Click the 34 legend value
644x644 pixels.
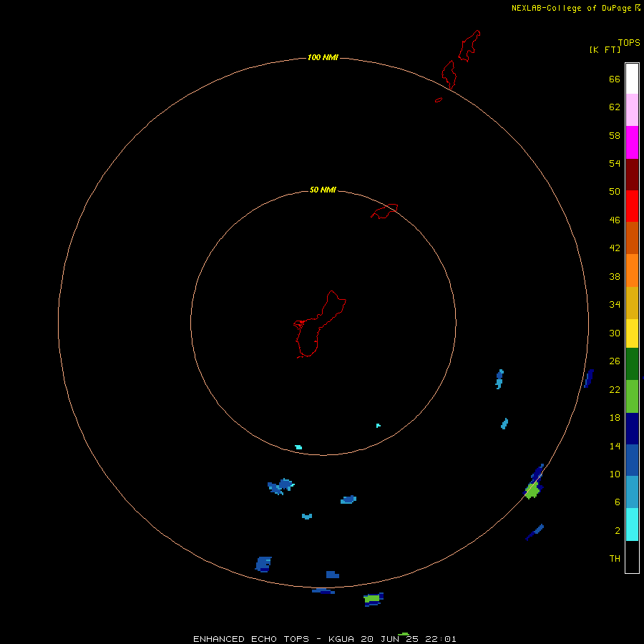[x=615, y=304]
